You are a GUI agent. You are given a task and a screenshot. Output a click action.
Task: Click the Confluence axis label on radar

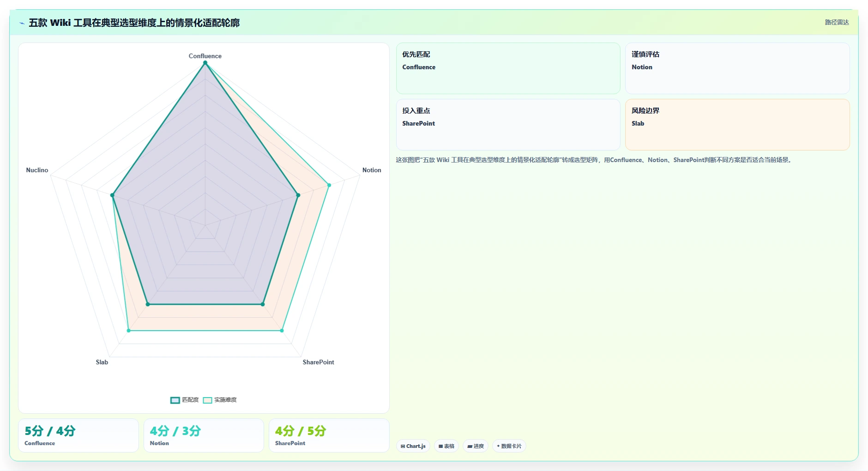[x=205, y=56]
